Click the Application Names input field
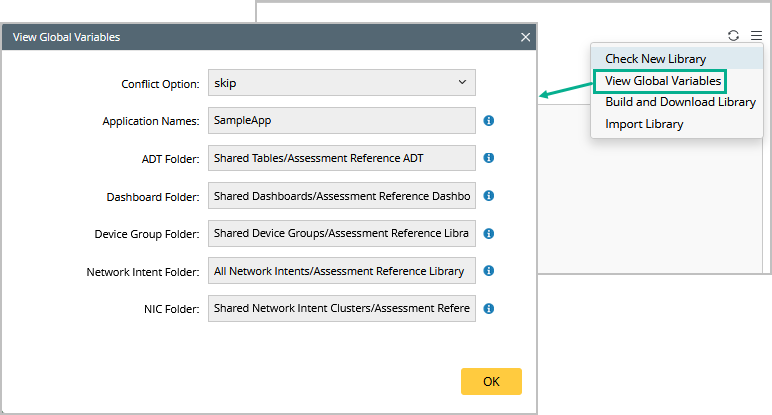This screenshot has height=415, width=772. 341,120
